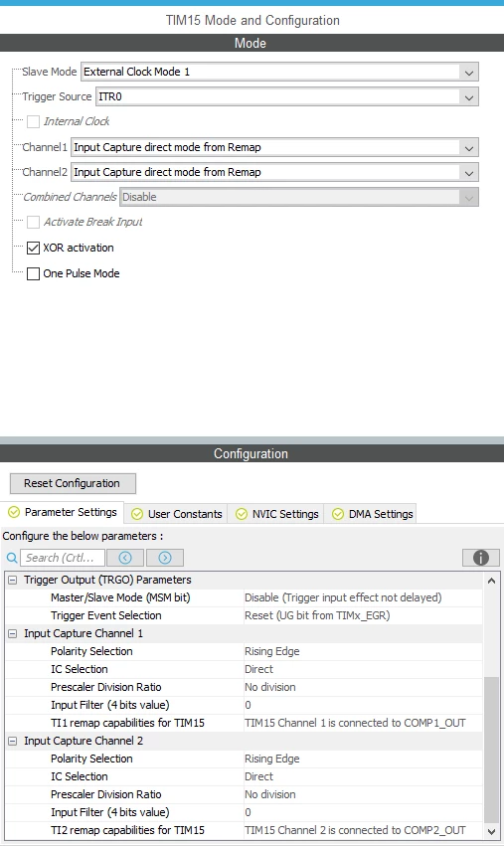Open Slave Mode dropdown
The image size is (504, 846).
click(279, 72)
